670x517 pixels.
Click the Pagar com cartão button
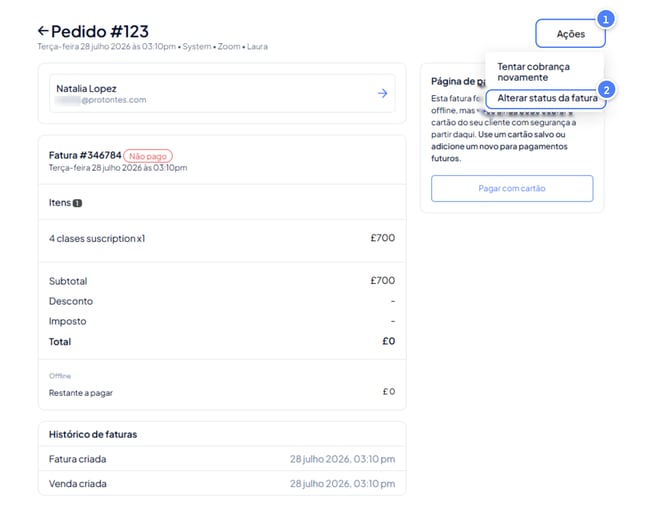pyautogui.click(x=512, y=188)
